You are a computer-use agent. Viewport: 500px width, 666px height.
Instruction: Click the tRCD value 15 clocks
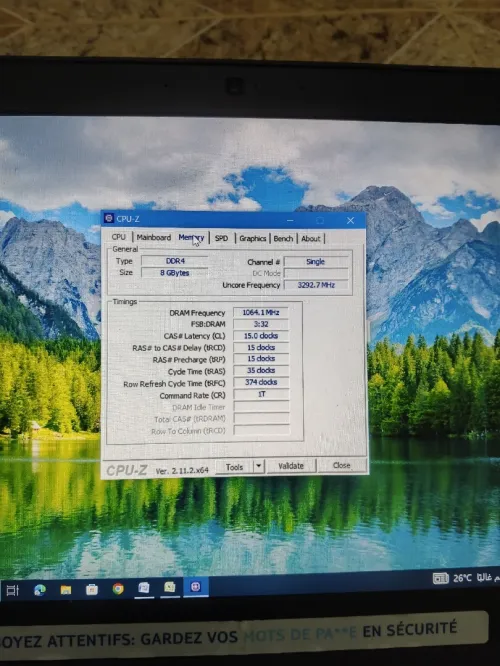tap(261, 347)
